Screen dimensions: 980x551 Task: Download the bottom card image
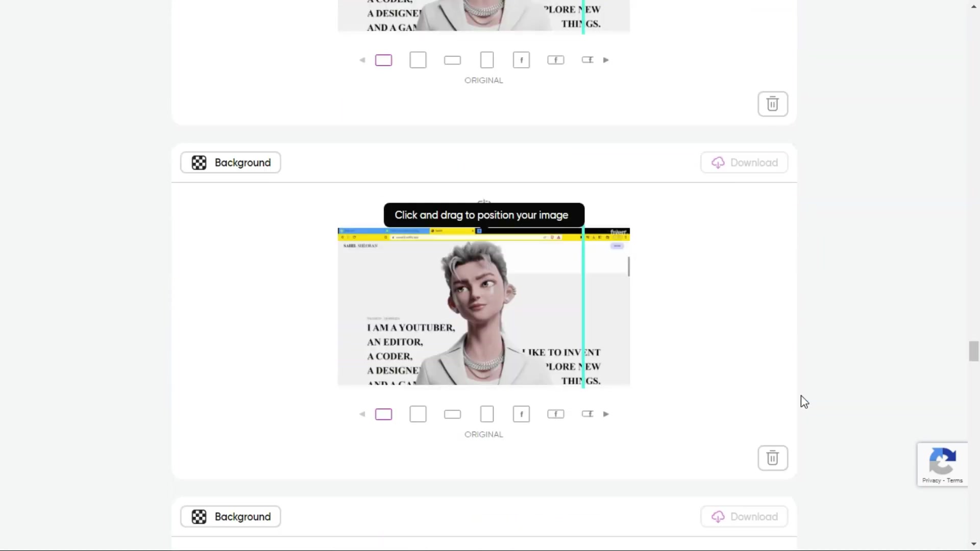click(744, 517)
